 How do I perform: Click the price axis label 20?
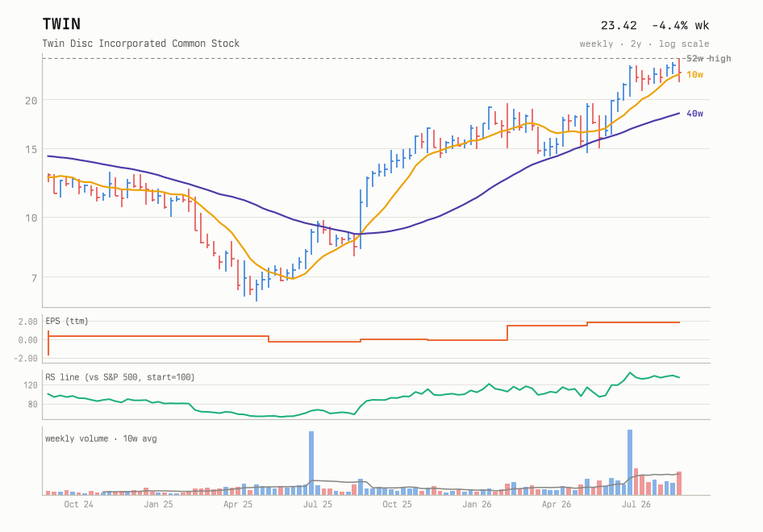[x=31, y=101]
